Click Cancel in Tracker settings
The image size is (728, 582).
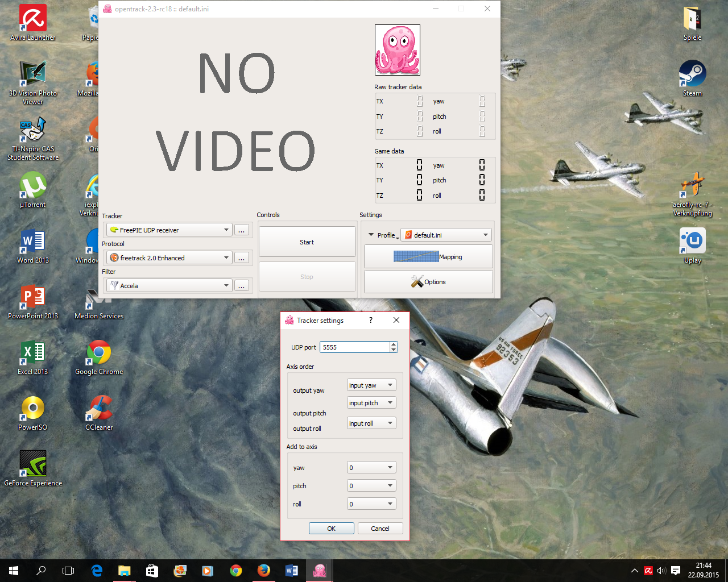[x=380, y=529]
